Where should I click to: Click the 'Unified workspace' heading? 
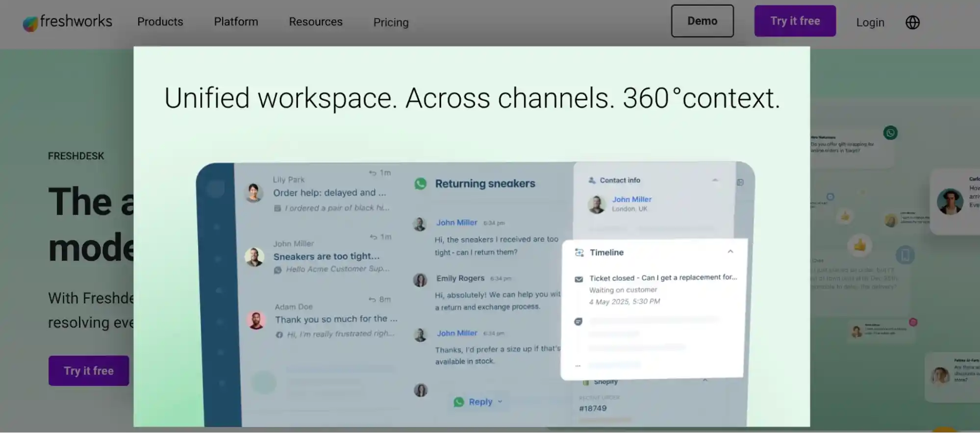pyautogui.click(x=472, y=98)
